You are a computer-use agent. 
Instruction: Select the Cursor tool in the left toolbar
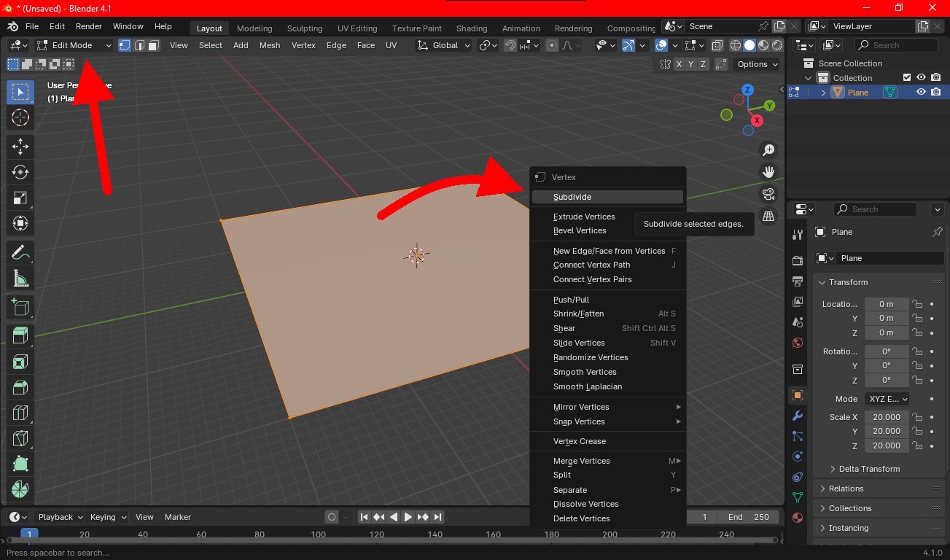pyautogui.click(x=20, y=117)
